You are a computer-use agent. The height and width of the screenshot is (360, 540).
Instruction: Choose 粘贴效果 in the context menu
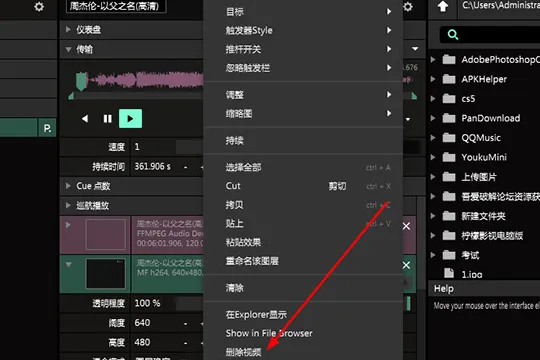pos(303,242)
